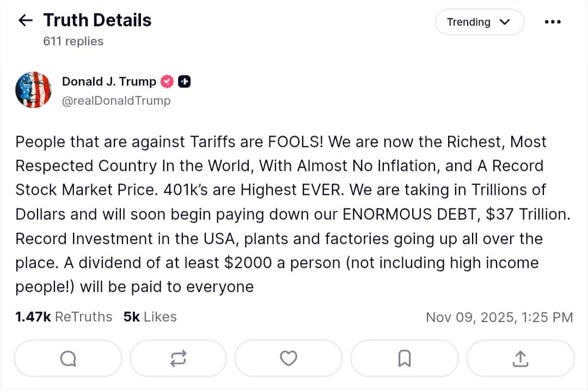The width and height of the screenshot is (588, 390).
Task: Bookmark this Truth for later
Action: point(404,358)
